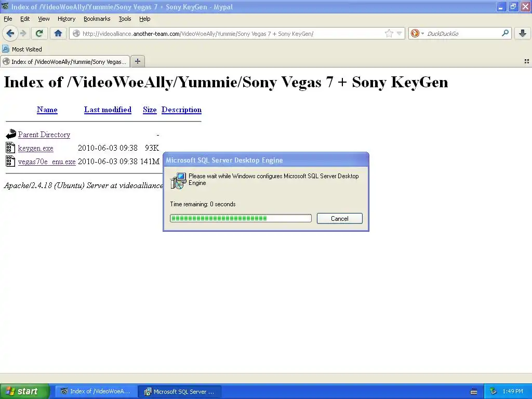Download keygen.exe file link

coord(36,148)
